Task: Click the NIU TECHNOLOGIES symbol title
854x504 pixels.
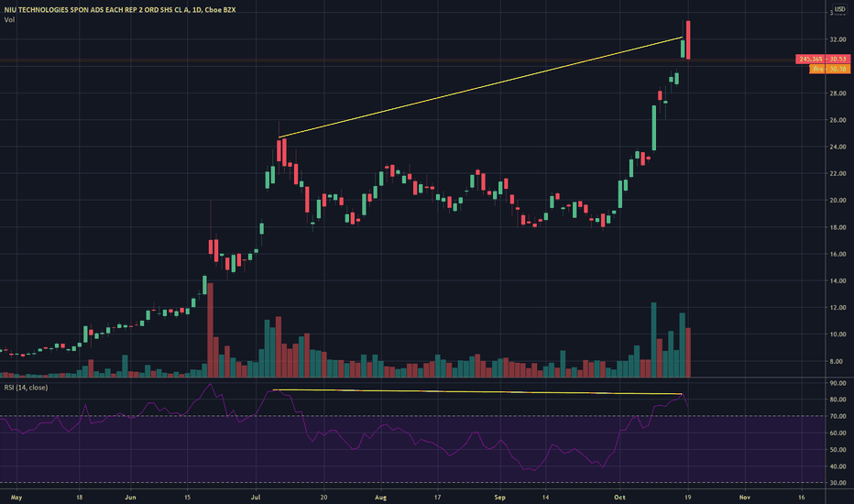Action: [x=120, y=9]
